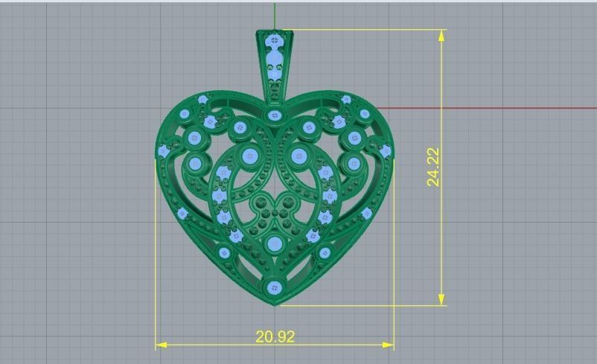Viewport: 597px width, 364px height.
Task: Select the gem at the heart's bottom tip
Action: point(274,287)
